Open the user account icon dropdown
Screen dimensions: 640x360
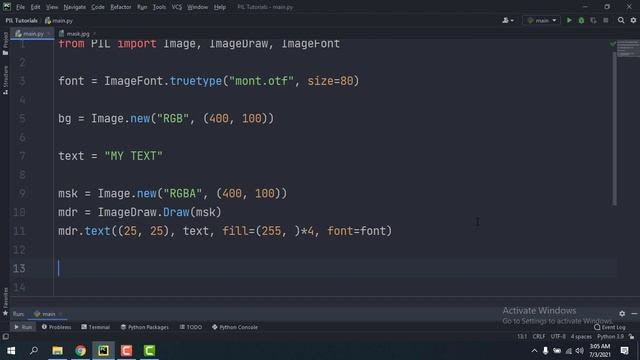click(x=508, y=20)
